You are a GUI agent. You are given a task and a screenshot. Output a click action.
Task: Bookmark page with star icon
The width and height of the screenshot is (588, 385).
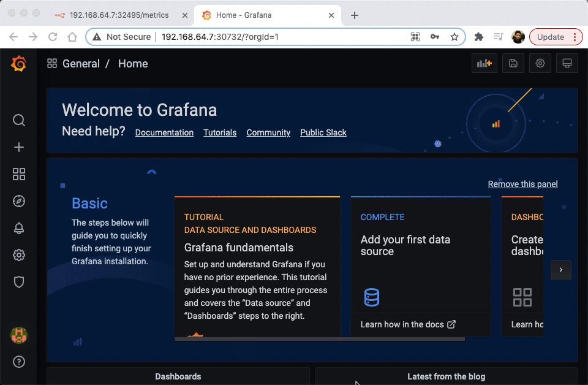[x=454, y=37]
